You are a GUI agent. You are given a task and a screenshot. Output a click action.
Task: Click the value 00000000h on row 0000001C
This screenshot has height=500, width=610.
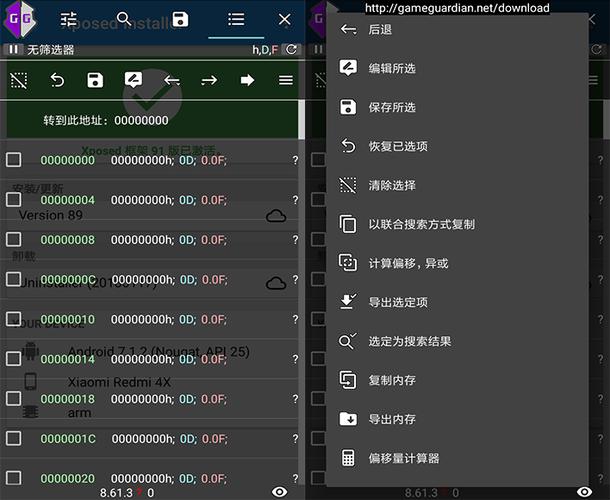coord(143,439)
